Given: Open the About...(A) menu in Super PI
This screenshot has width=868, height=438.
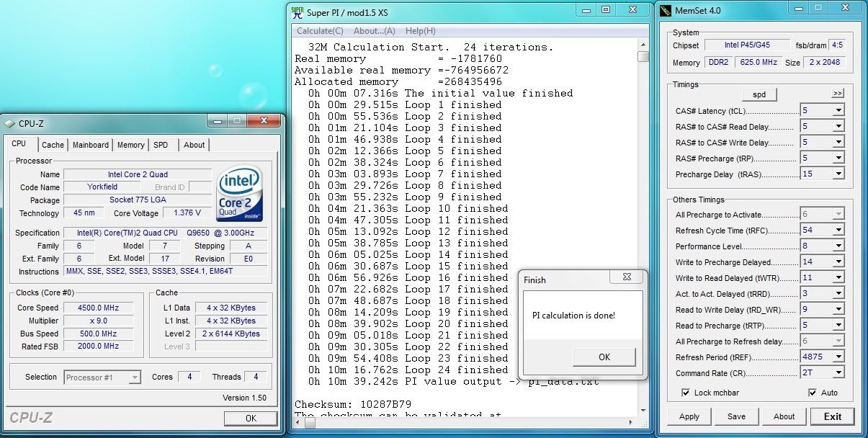Looking at the screenshot, I should pos(375,31).
